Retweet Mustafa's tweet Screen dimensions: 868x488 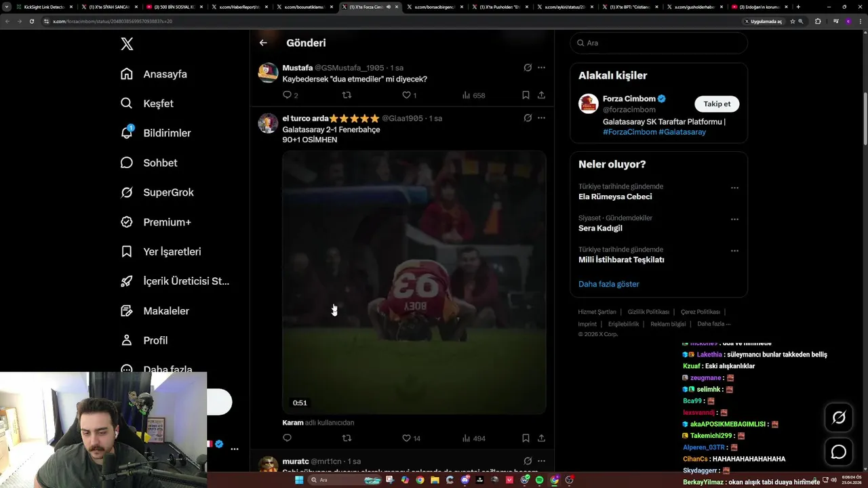347,96
